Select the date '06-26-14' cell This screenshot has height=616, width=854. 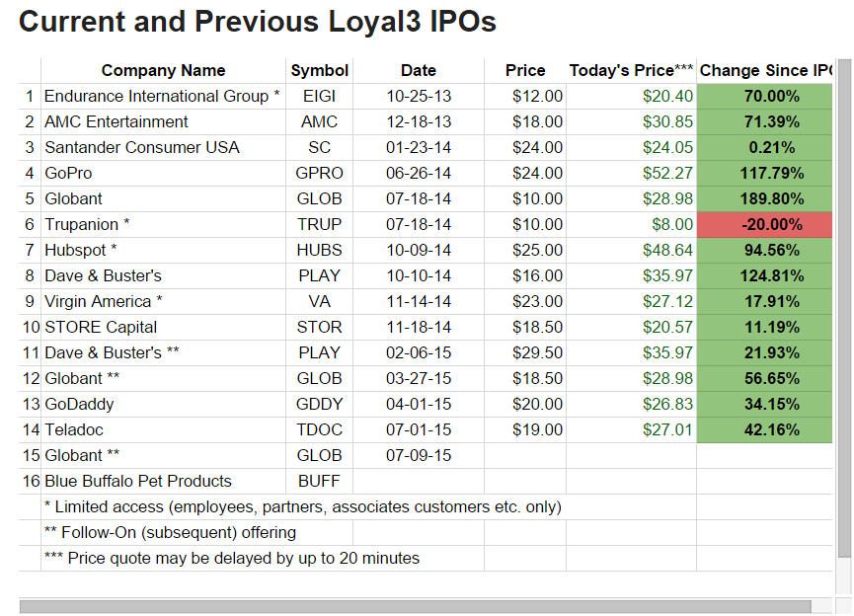(419, 173)
